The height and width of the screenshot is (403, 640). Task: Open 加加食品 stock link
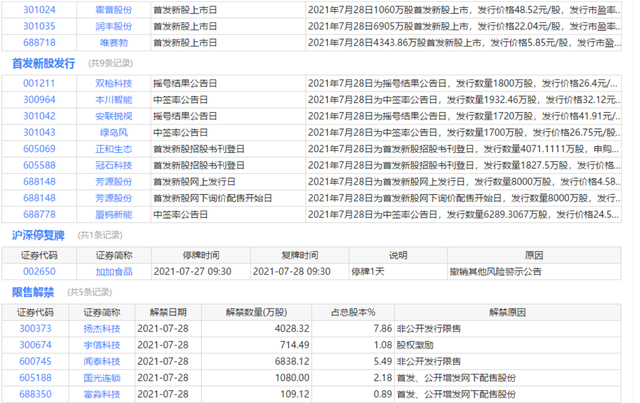[x=113, y=271]
